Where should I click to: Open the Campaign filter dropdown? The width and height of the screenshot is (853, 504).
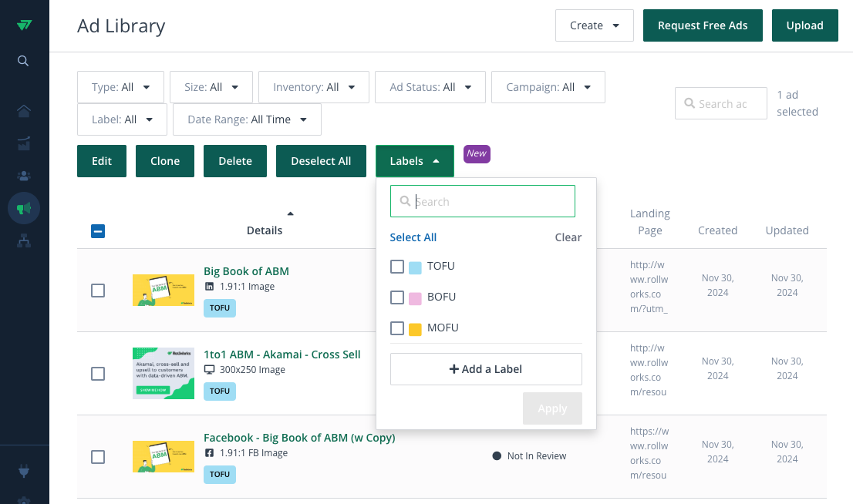[548, 87]
